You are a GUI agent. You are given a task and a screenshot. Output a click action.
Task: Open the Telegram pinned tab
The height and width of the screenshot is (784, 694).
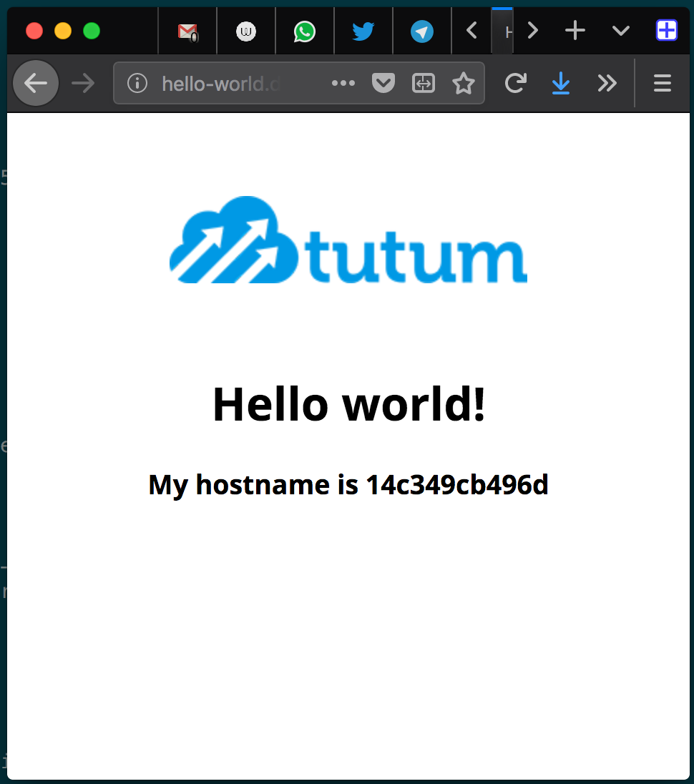(422, 31)
